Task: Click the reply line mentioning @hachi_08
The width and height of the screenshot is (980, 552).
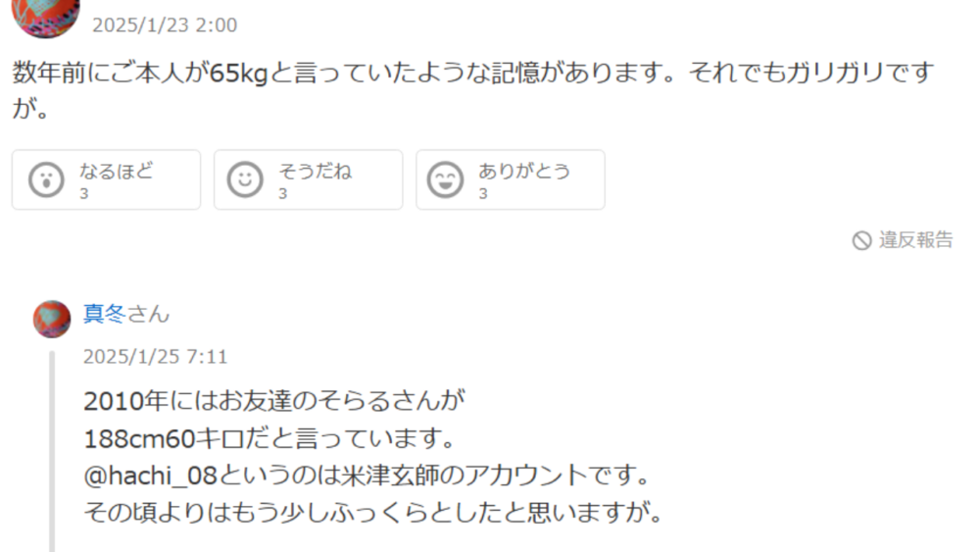Action: click(368, 476)
